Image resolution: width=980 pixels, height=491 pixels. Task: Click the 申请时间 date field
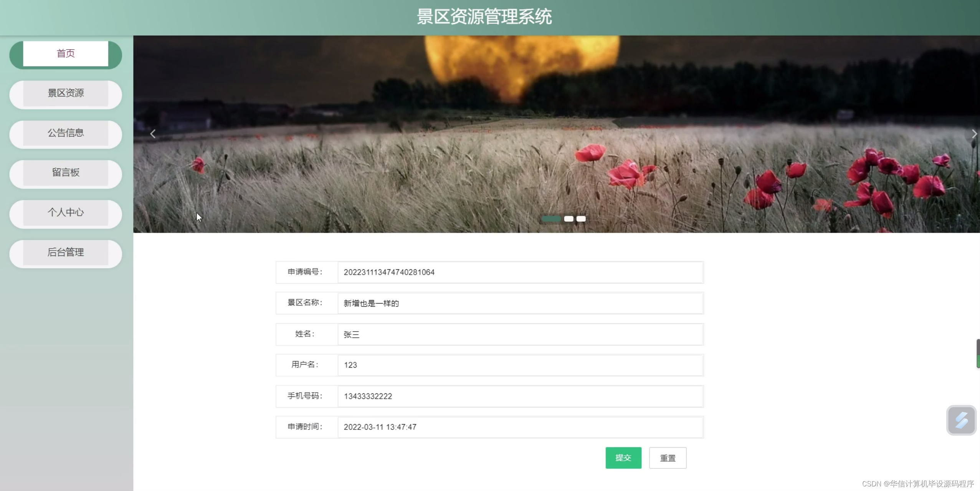tap(520, 427)
